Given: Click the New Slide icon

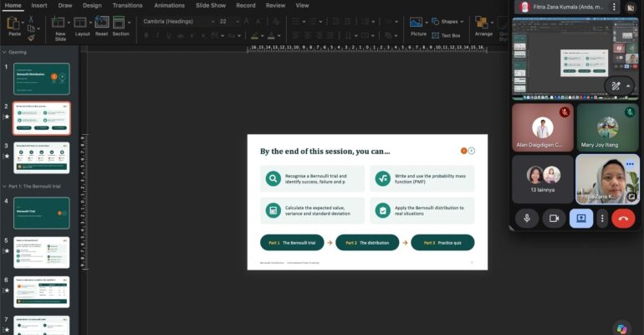Looking at the screenshot, I should click(58, 23).
